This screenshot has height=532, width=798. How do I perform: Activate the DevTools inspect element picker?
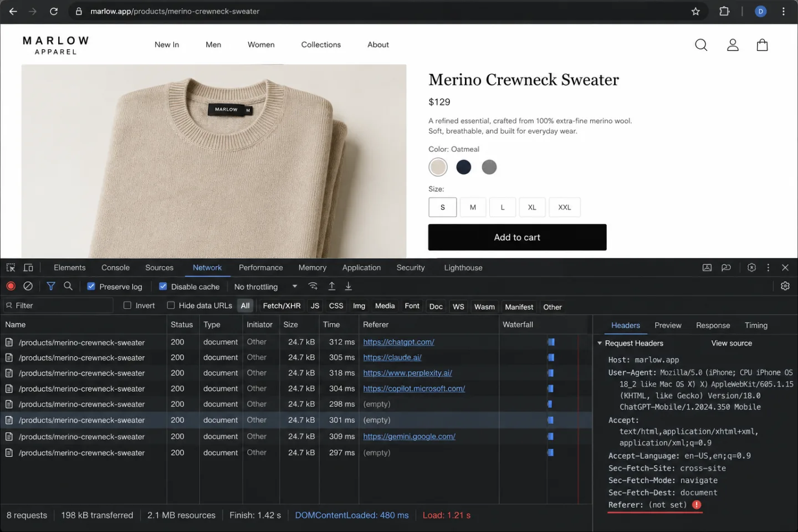click(11, 268)
